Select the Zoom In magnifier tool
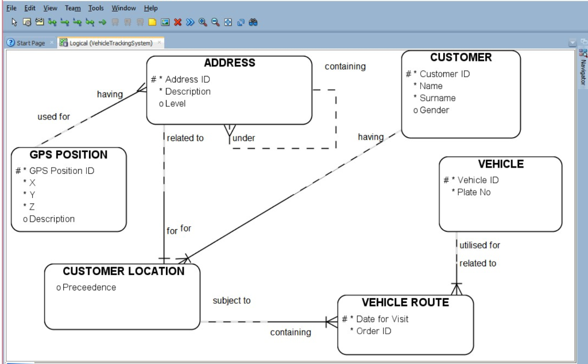This screenshot has width=588, height=364. coord(202,22)
